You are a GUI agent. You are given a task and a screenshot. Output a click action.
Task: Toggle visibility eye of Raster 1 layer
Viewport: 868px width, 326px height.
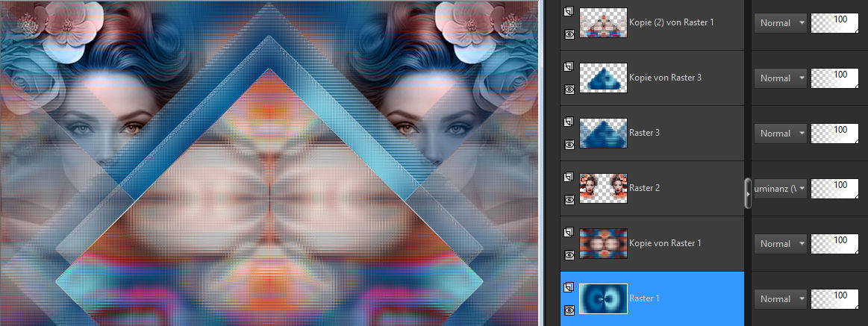569,310
